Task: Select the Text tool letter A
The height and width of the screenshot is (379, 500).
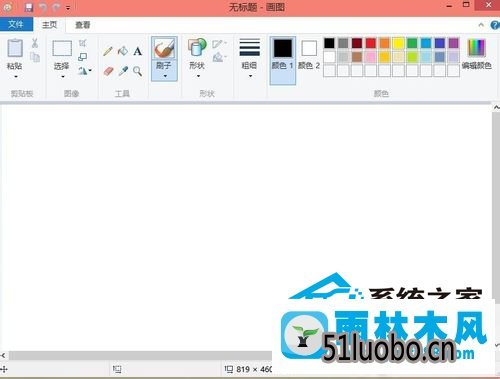Action: pyautogui.click(x=138, y=51)
